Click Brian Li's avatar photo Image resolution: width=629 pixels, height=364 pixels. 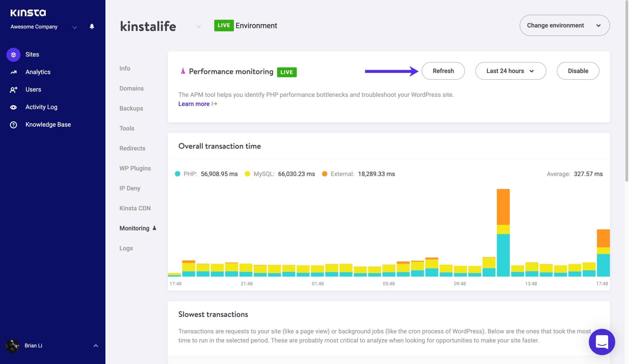pos(13,346)
